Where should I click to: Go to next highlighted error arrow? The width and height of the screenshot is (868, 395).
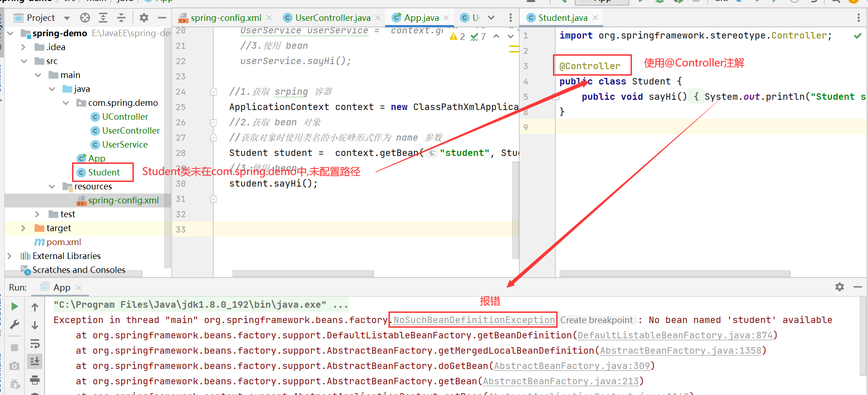coord(511,36)
